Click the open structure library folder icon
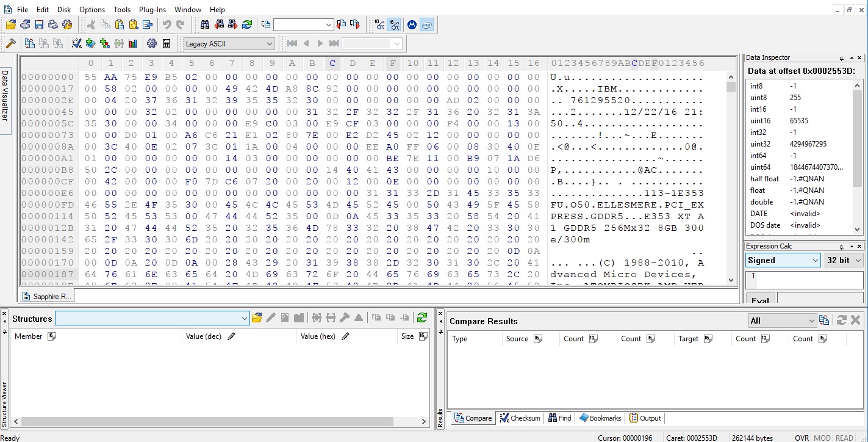Image resolution: width=868 pixels, height=442 pixels. tap(256, 318)
